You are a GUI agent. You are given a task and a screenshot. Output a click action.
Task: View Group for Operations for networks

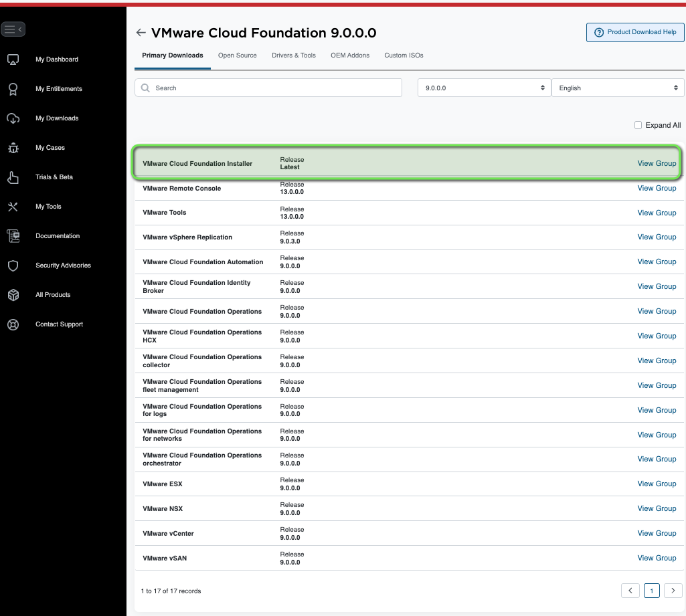coord(657,435)
